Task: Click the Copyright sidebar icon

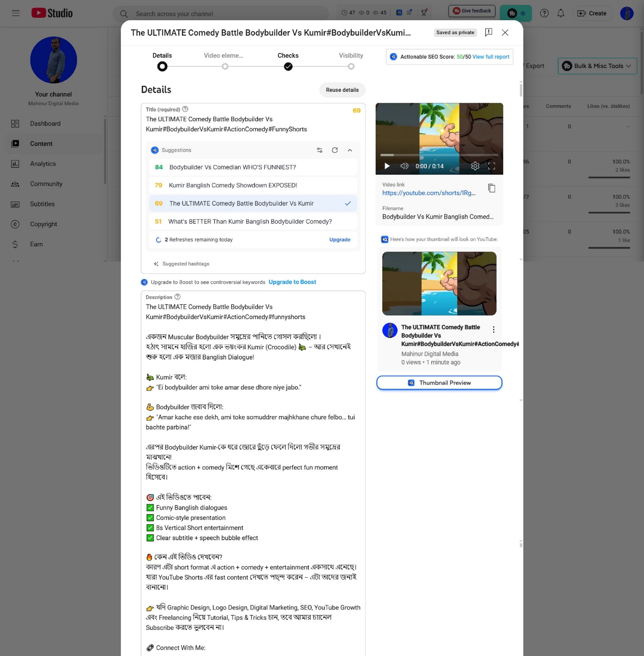Action: pyautogui.click(x=15, y=224)
